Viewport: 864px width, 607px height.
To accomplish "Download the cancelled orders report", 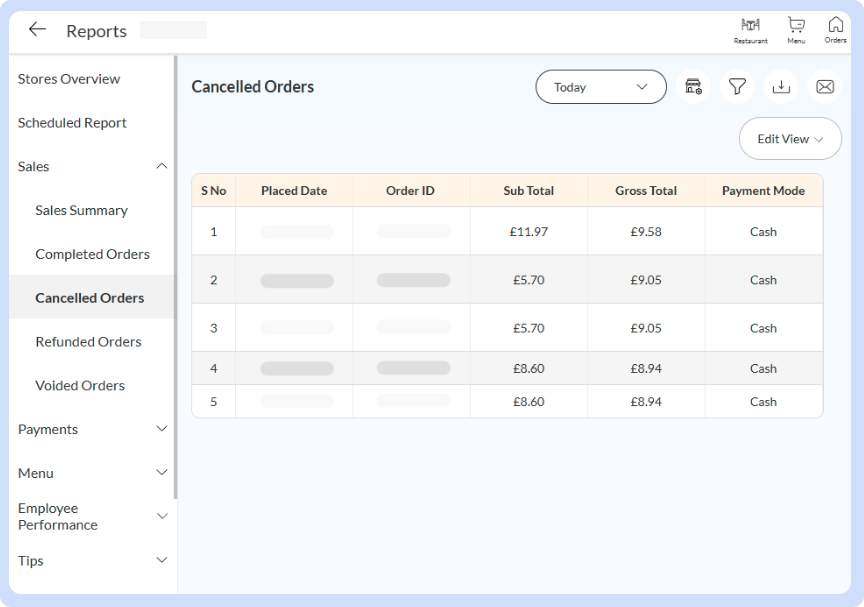I will (x=781, y=87).
